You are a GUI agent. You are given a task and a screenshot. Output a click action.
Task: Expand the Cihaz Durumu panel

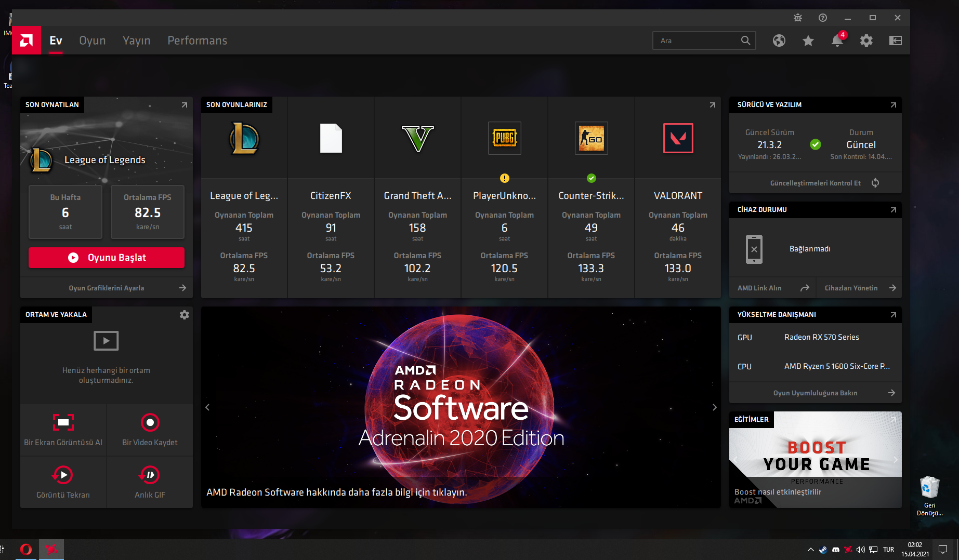pos(894,210)
